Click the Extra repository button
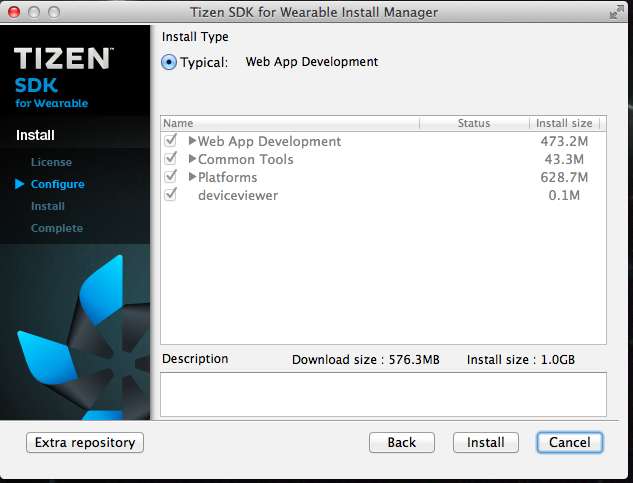Screen dimensions: 633x483 (x=85, y=443)
